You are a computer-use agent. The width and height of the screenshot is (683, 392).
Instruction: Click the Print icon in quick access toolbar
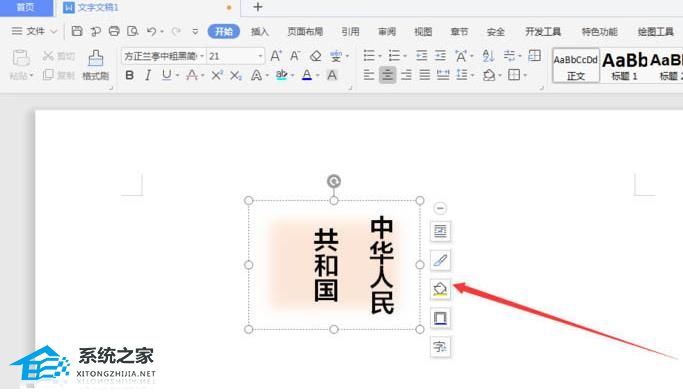tap(114, 31)
